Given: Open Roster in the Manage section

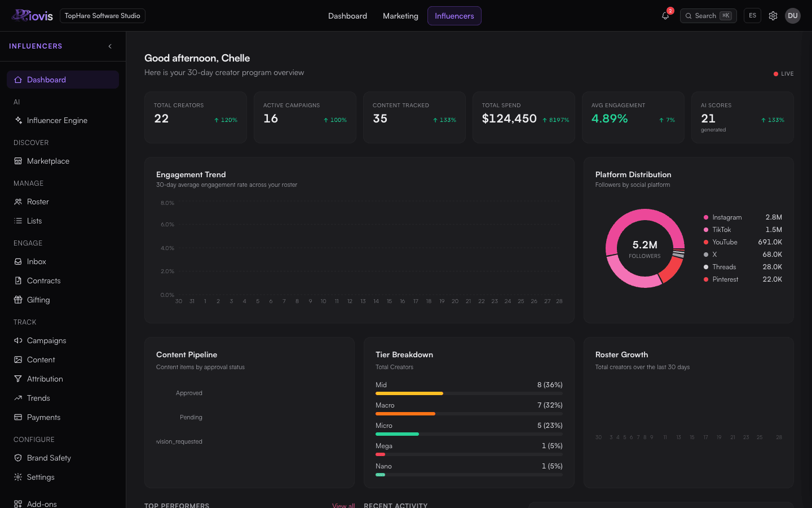Looking at the screenshot, I should (63, 202).
